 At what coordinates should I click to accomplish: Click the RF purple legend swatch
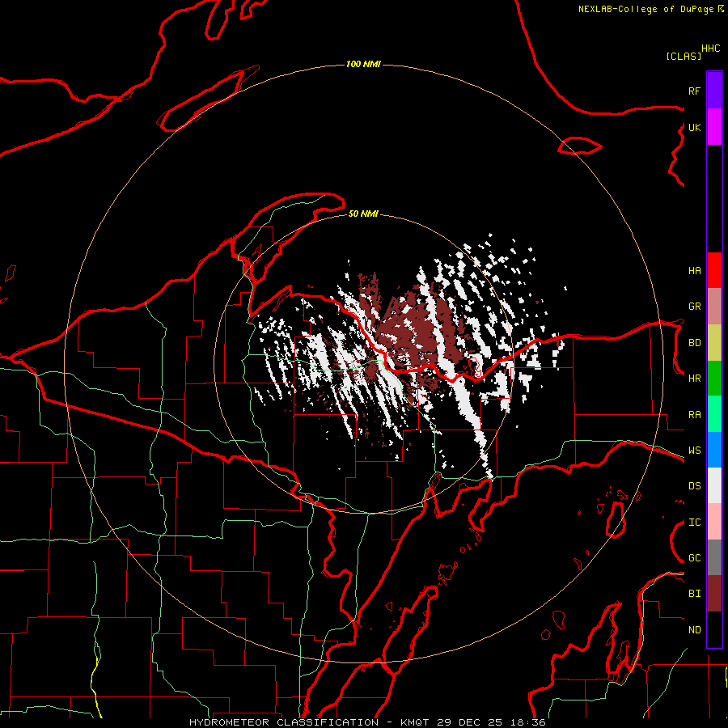click(714, 91)
